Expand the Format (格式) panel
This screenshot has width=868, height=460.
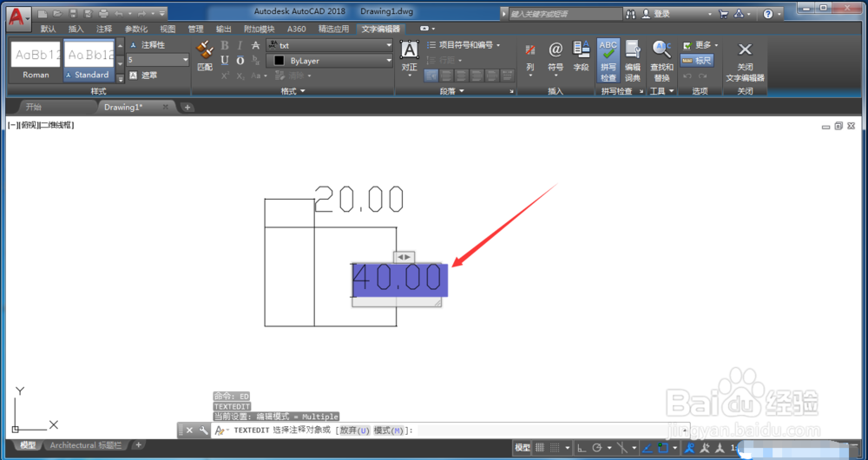293,91
